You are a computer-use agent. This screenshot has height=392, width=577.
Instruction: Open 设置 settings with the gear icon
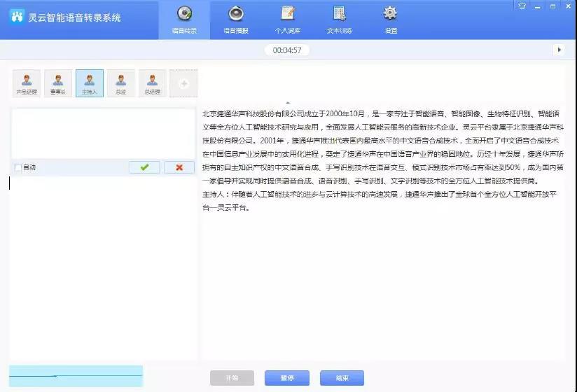[x=391, y=20]
